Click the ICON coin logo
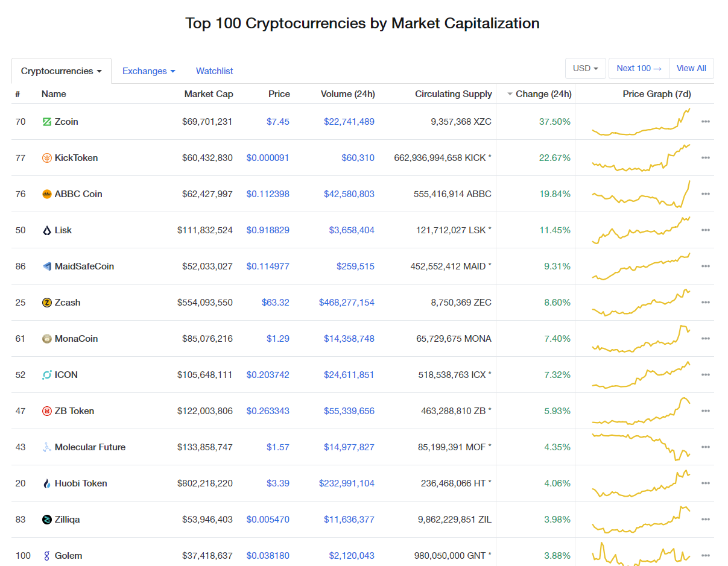Image resolution: width=728 pixels, height=566 pixels. click(x=47, y=375)
